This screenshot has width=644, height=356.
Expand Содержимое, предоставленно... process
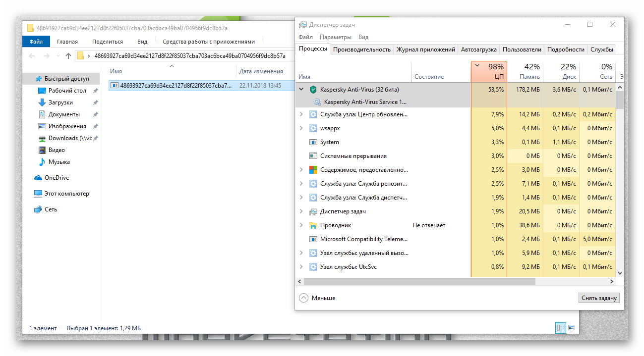point(301,170)
